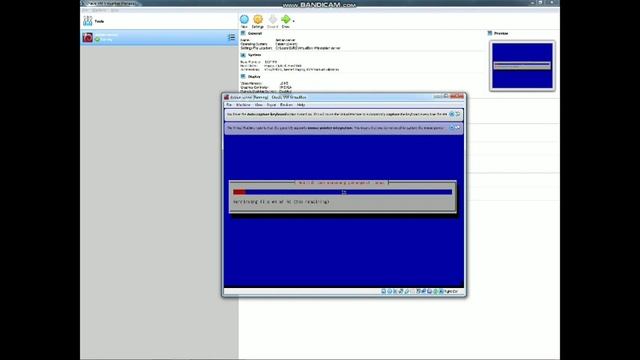Click the hard disk activity status icon
Screen dimensions: 640x360
pos(383,291)
